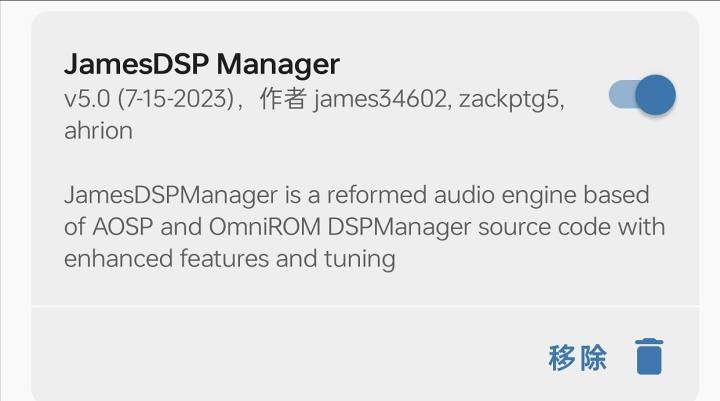Tap the "enhanced features and tuning" line

click(x=229, y=259)
